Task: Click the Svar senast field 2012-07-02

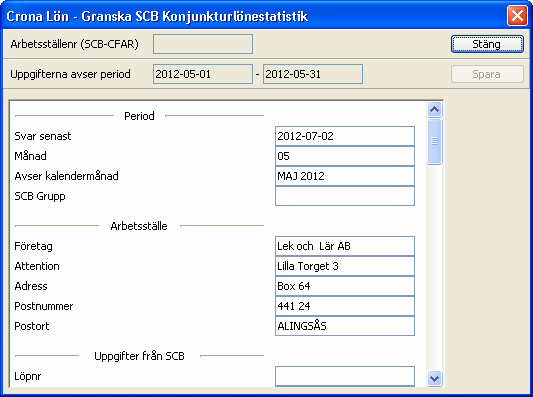Action: (345, 136)
